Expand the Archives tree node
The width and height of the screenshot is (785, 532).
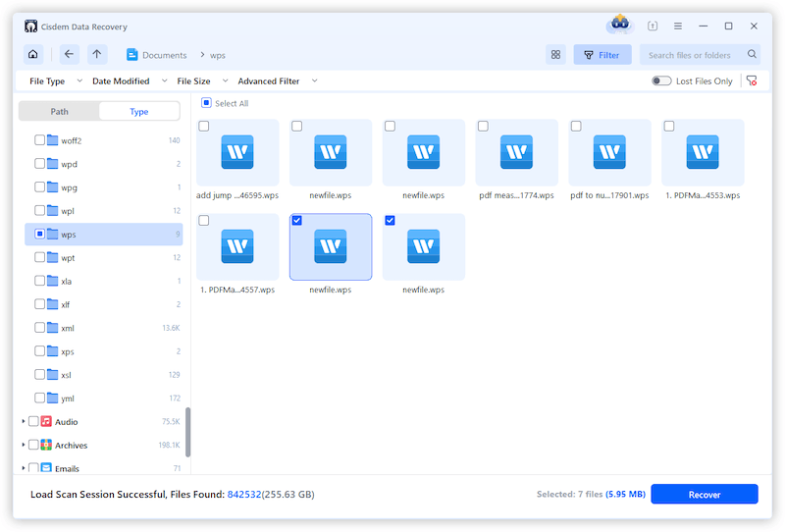(23, 445)
